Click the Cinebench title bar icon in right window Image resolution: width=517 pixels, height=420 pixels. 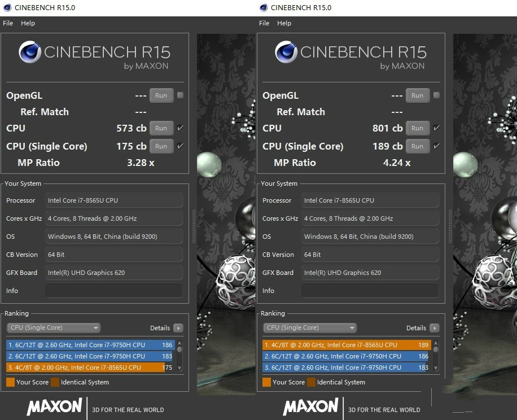[264, 7]
